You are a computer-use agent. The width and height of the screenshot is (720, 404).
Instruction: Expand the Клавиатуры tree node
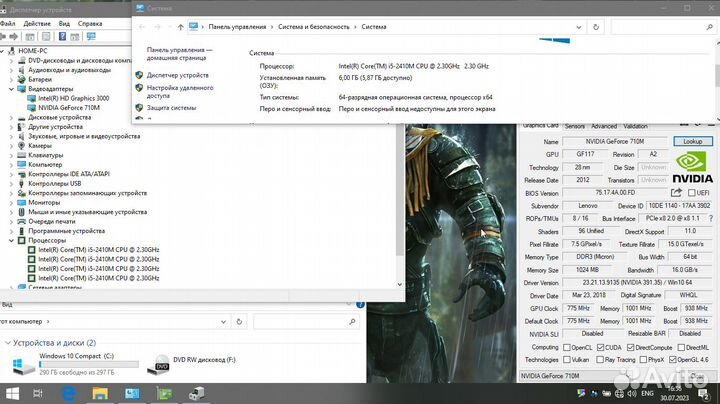(11, 155)
